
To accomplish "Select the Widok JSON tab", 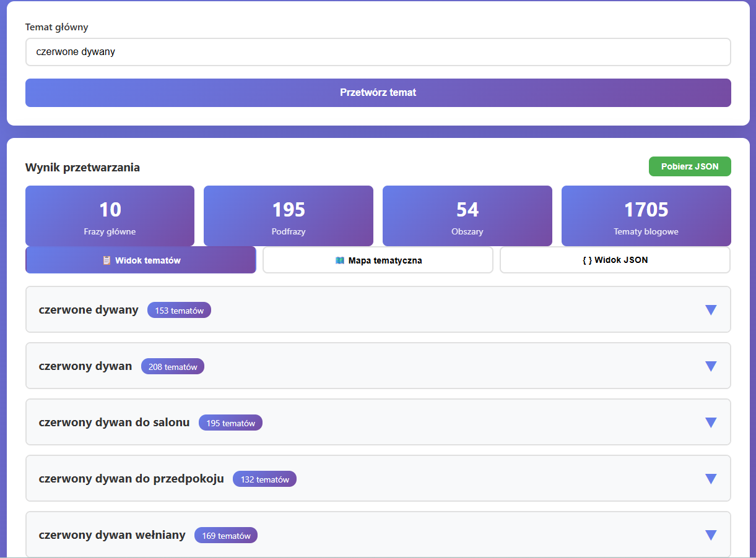I will tap(615, 260).
